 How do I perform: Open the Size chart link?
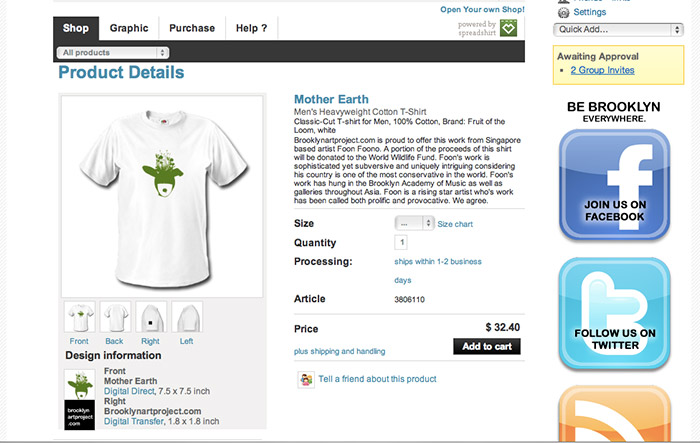tap(455, 225)
